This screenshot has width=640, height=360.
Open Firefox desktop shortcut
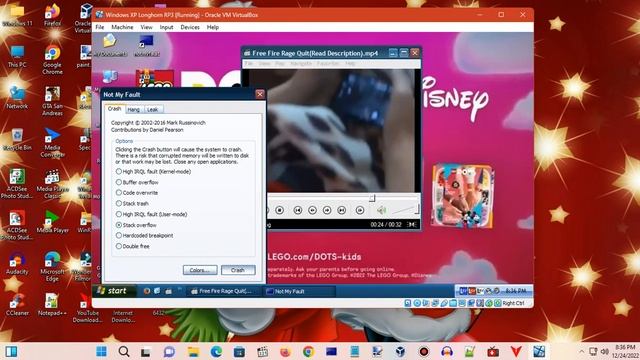[52, 16]
